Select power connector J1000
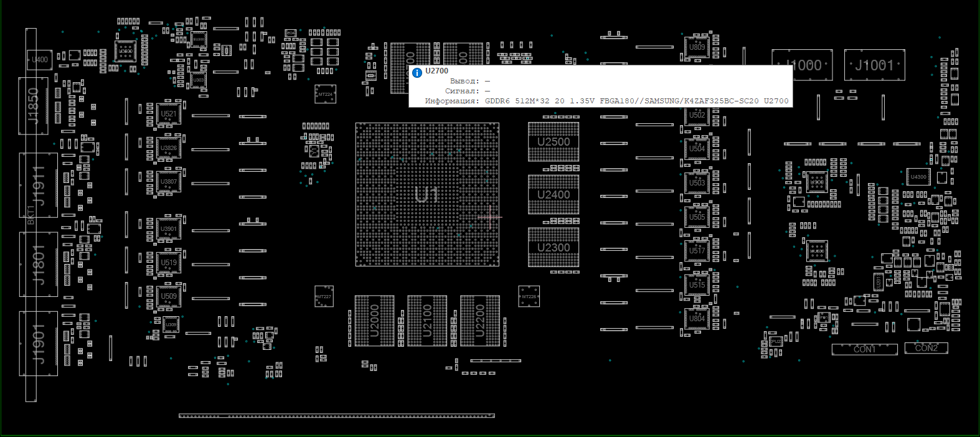The image size is (980, 437). [802, 65]
